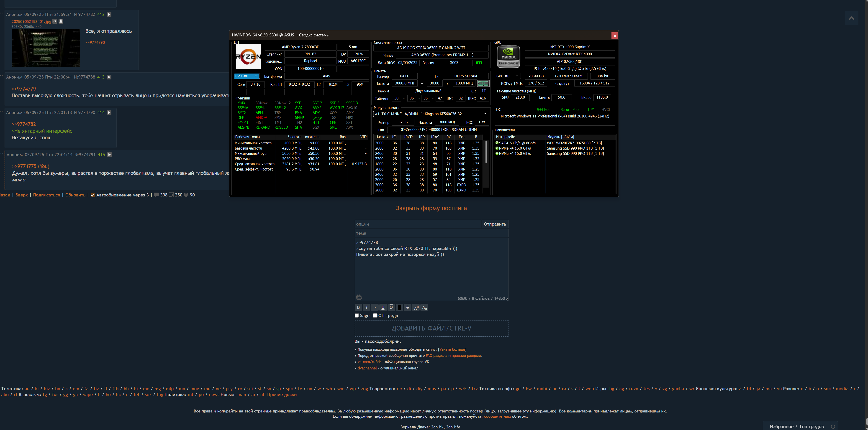Apply strikethrough formatting to text
Viewport: 868px width, 430px height.
click(407, 308)
